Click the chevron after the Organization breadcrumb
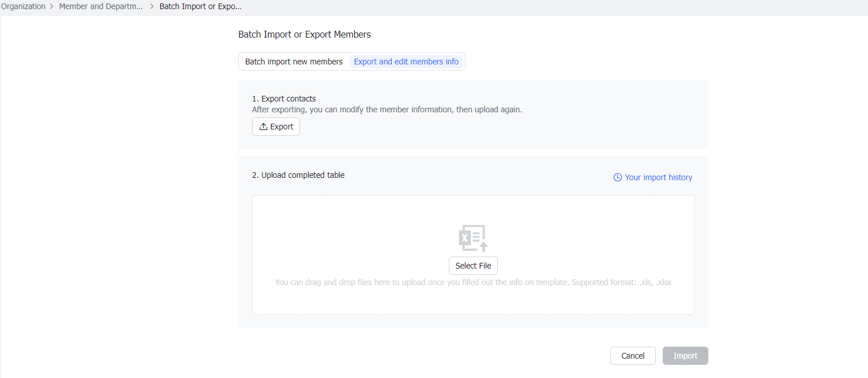The image size is (868, 378). (x=52, y=6)
